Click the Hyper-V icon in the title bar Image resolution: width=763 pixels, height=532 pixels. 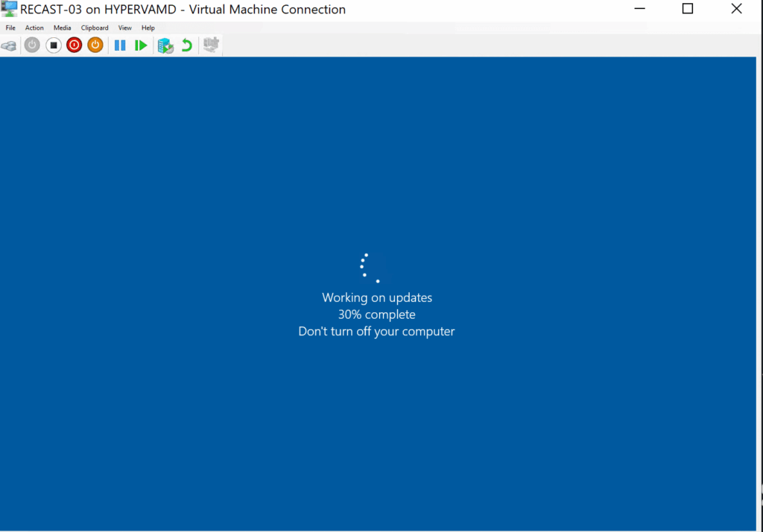(10, 9)
